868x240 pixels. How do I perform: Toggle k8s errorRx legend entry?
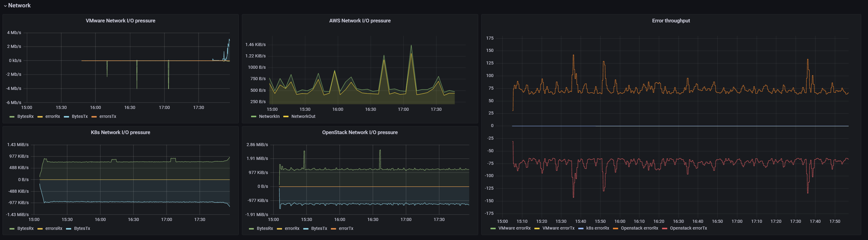597,228
